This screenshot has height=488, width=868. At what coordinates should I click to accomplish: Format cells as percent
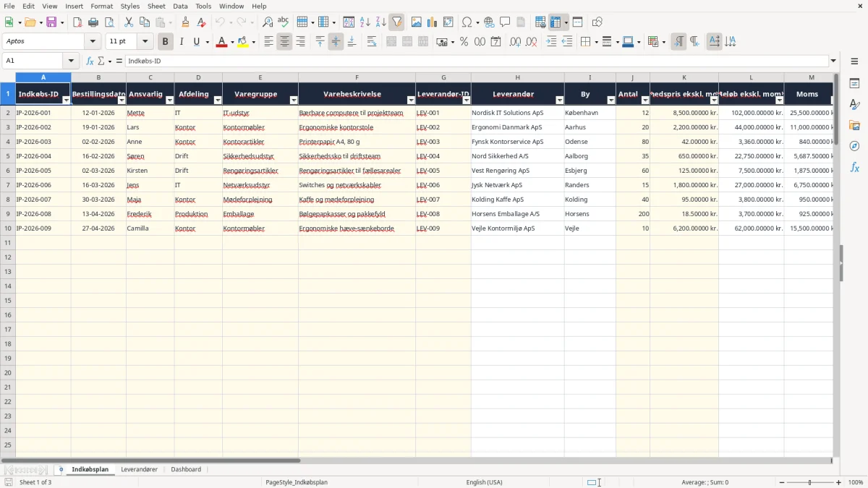(464, 42)
